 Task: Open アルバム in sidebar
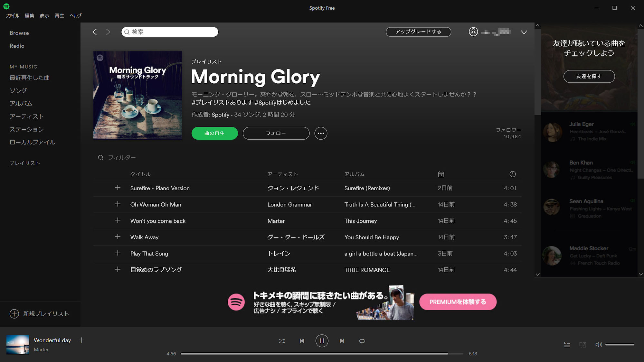21,104
